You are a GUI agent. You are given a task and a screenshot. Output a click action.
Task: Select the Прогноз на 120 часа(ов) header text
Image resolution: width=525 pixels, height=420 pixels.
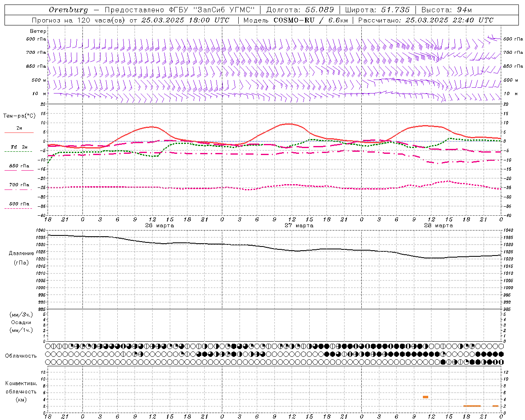point(79,20)
